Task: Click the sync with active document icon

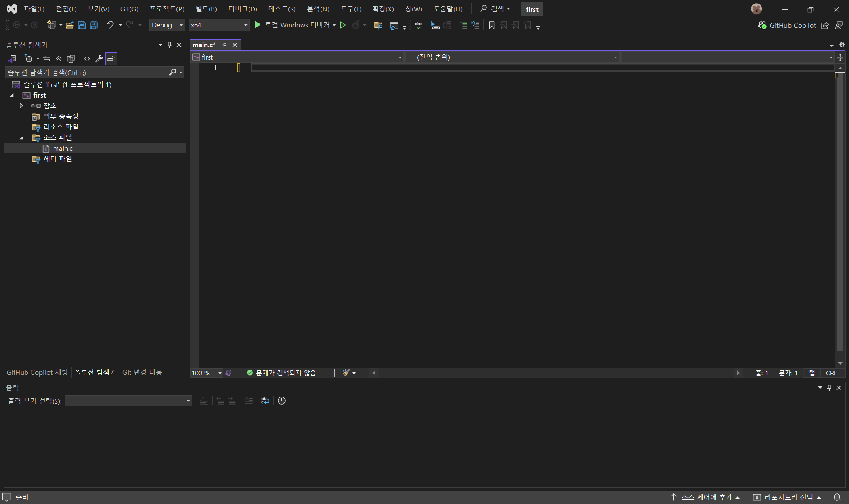Action: point(47,58)
